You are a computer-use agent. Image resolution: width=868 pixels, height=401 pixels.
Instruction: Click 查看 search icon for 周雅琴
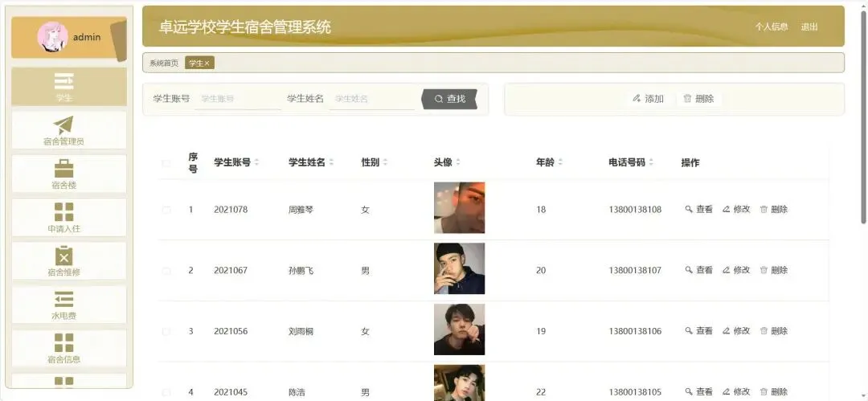click(690, 210)
